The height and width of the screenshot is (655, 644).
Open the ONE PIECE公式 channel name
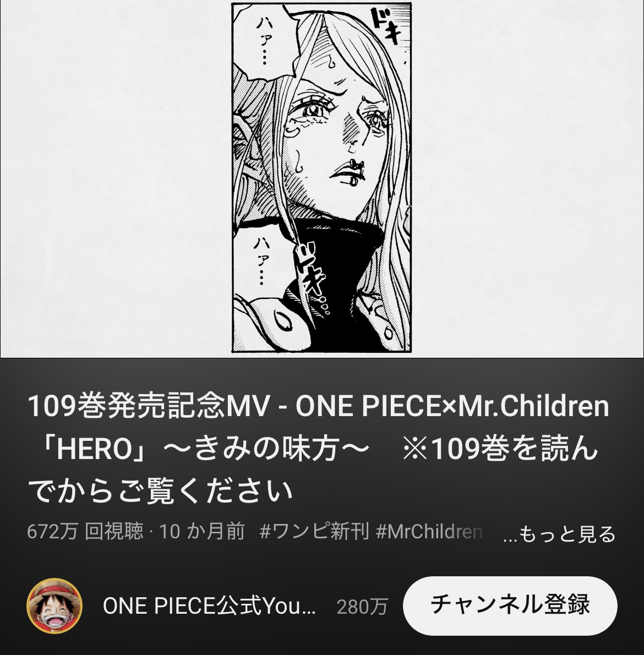click(x=209, y=605)
